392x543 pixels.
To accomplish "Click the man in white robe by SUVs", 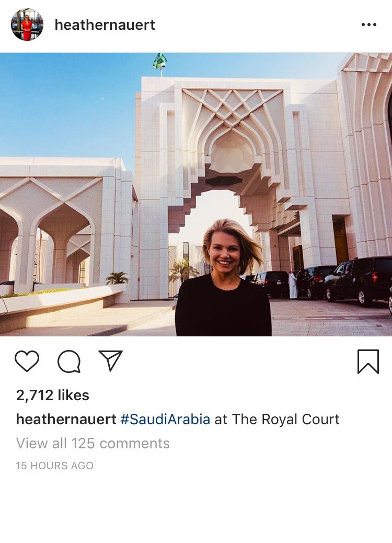I will click(293, 285).
